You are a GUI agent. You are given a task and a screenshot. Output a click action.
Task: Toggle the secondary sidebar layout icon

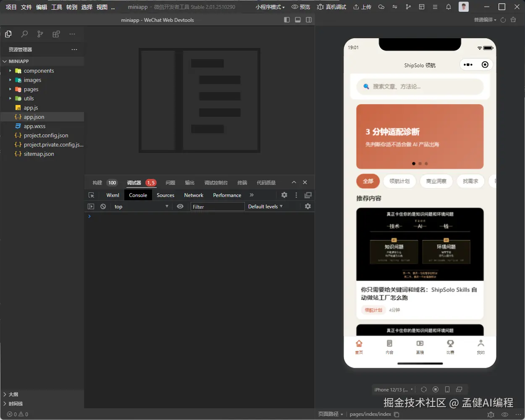309,20
